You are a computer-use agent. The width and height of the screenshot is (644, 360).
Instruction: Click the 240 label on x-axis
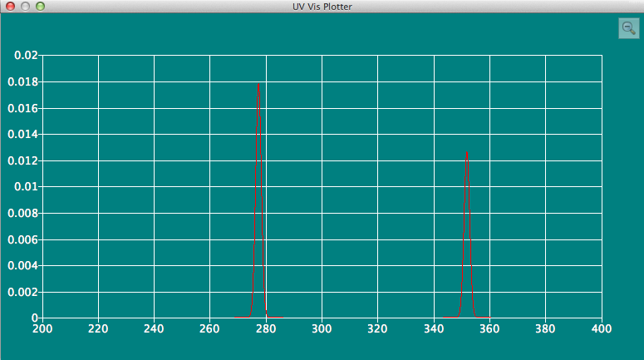click(154, 328)
